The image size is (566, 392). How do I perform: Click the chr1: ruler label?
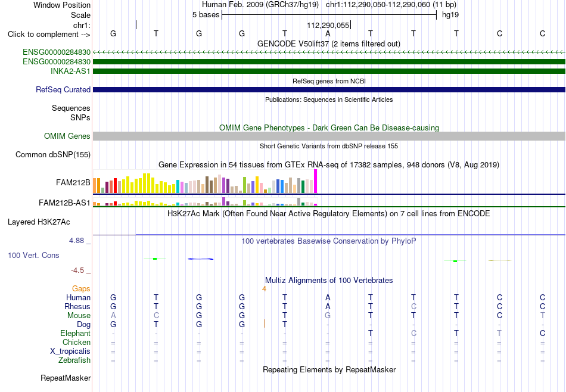[x=82, y=25]
